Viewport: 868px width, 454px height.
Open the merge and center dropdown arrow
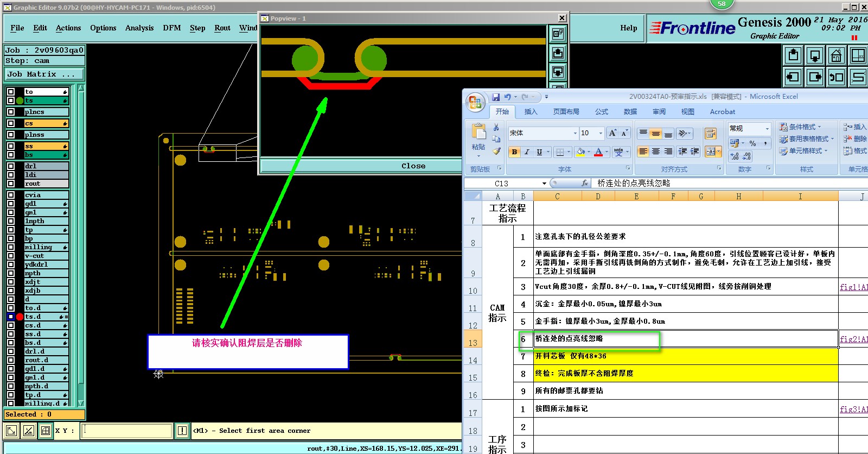pyautogui.click(x=719, y=152)
